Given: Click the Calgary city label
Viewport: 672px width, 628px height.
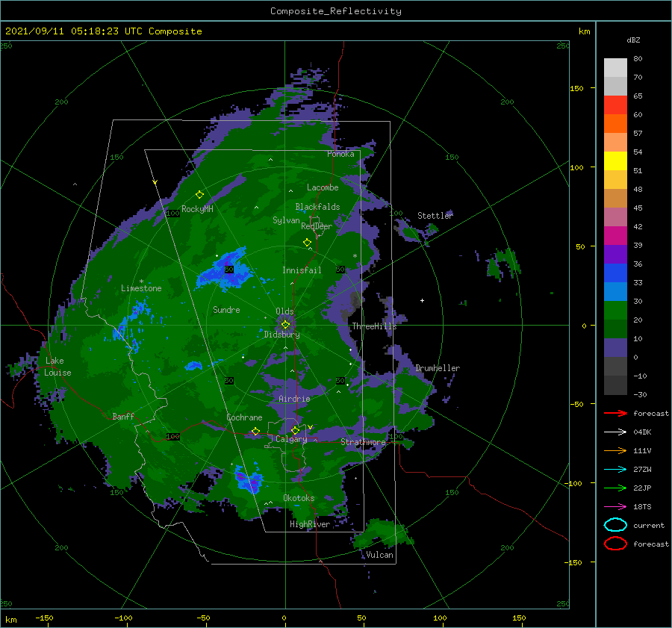Looking at the screenshot, I should pos(291,439).
